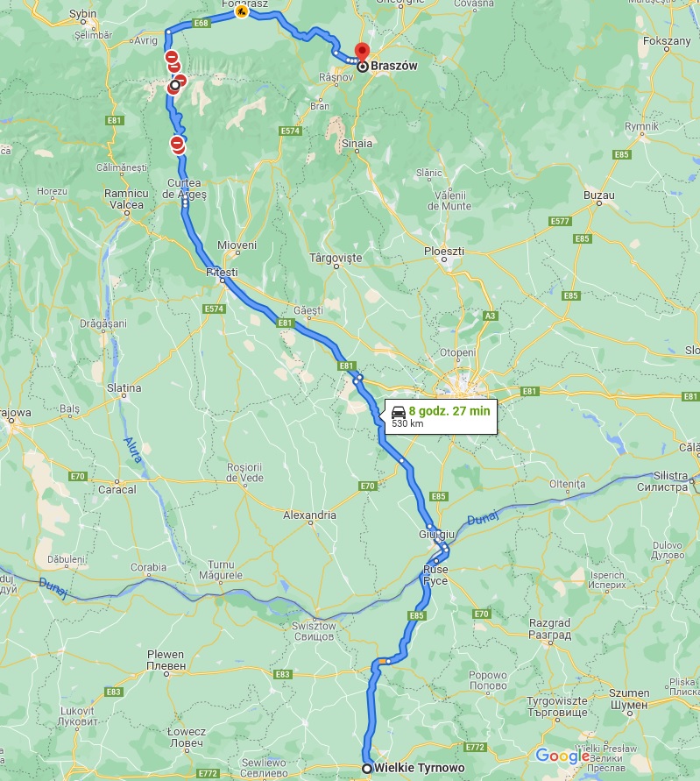Click the Sinaia town label
700x781 pixels.
pyautogui.click(x=357, y=143)
